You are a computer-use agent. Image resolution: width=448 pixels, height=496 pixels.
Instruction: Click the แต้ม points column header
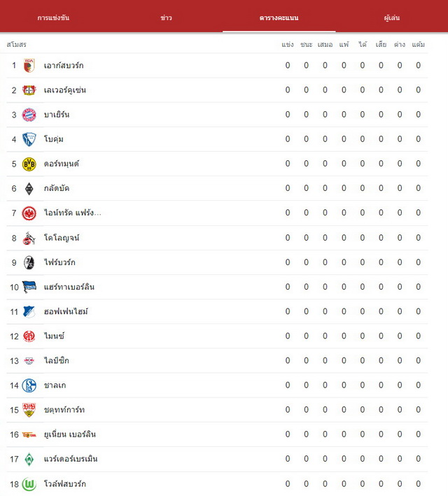pos(418,45)
